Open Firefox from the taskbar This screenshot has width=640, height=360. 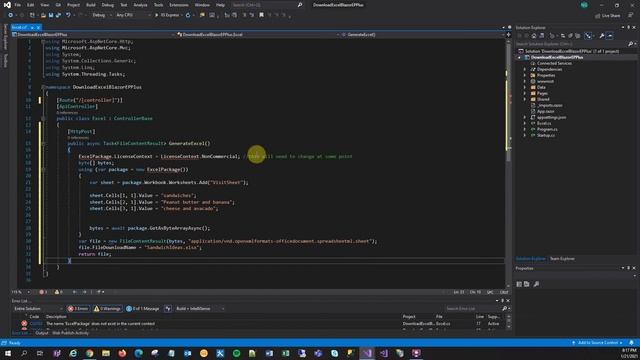click(122, 353)
